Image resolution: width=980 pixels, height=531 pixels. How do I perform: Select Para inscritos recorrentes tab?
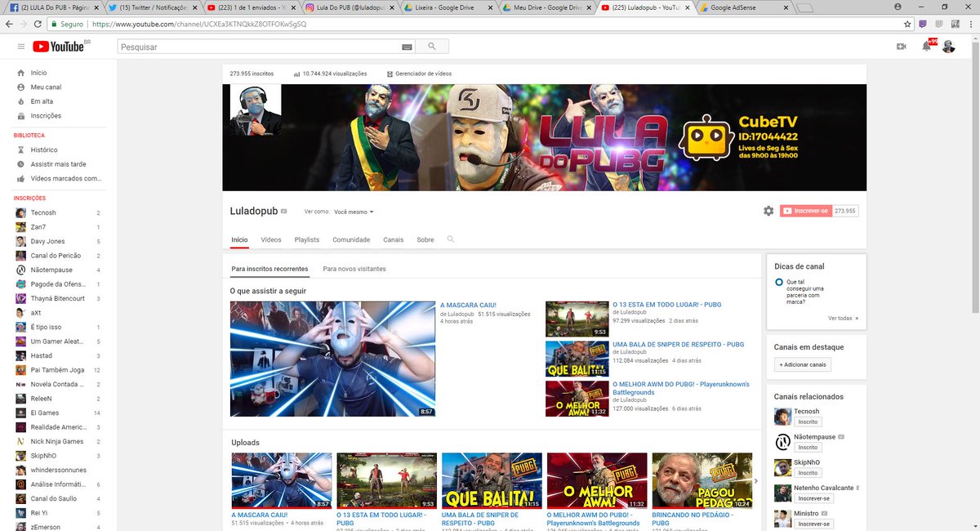(x=269, y=269)
